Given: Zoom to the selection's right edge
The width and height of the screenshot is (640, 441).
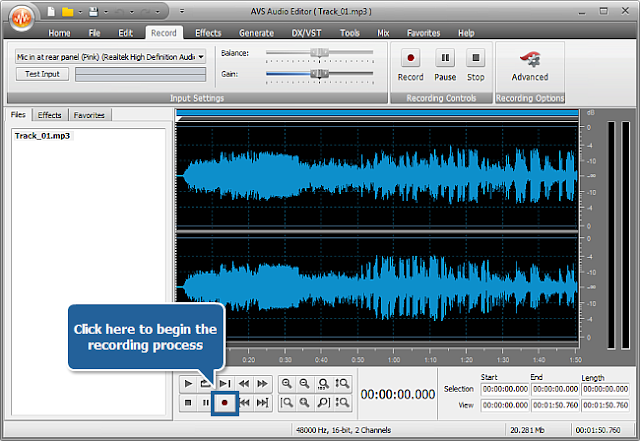Looking at the screenshot, I should coord(323,403).
